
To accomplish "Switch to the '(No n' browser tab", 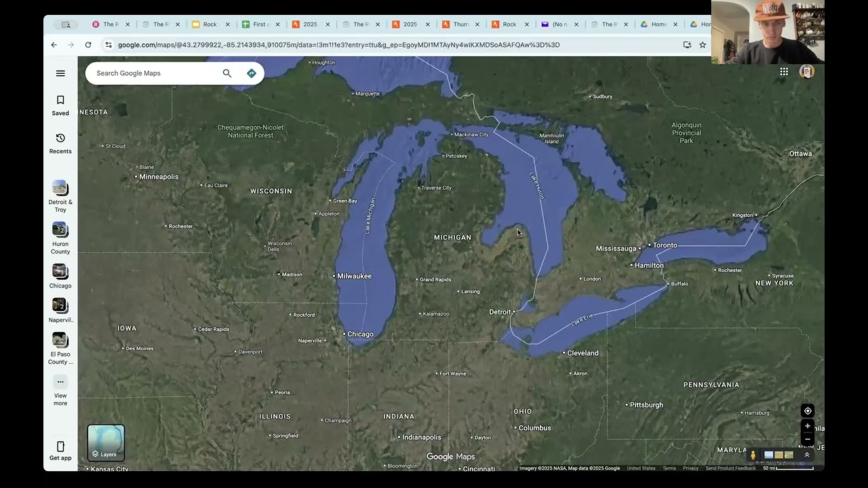I will 561,24.
